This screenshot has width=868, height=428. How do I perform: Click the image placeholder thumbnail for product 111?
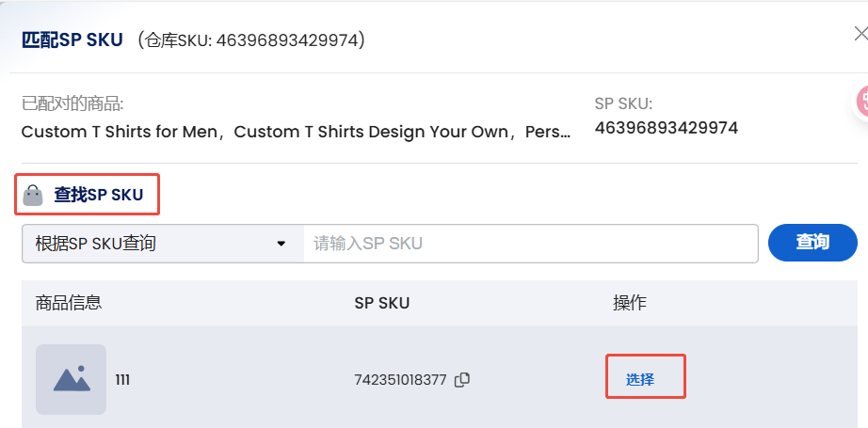(71, 379)
